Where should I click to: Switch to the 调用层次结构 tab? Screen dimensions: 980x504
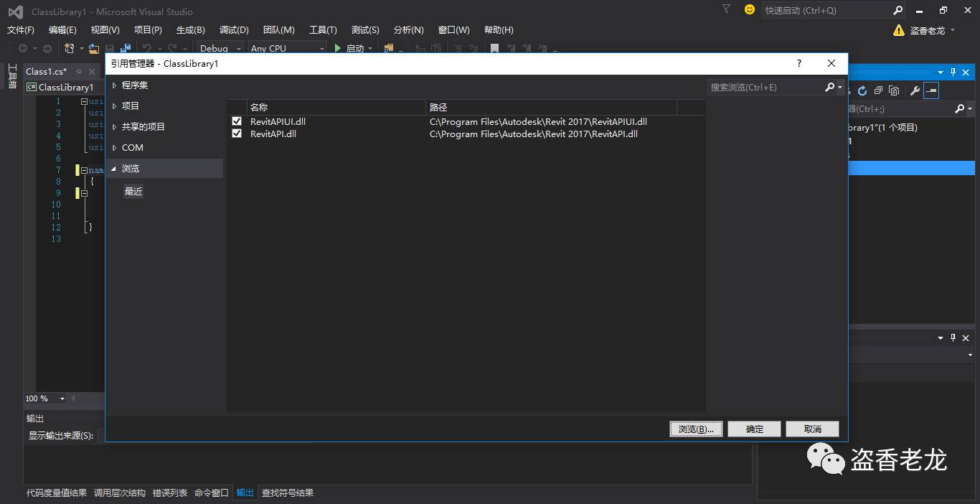tap(120, 493)
